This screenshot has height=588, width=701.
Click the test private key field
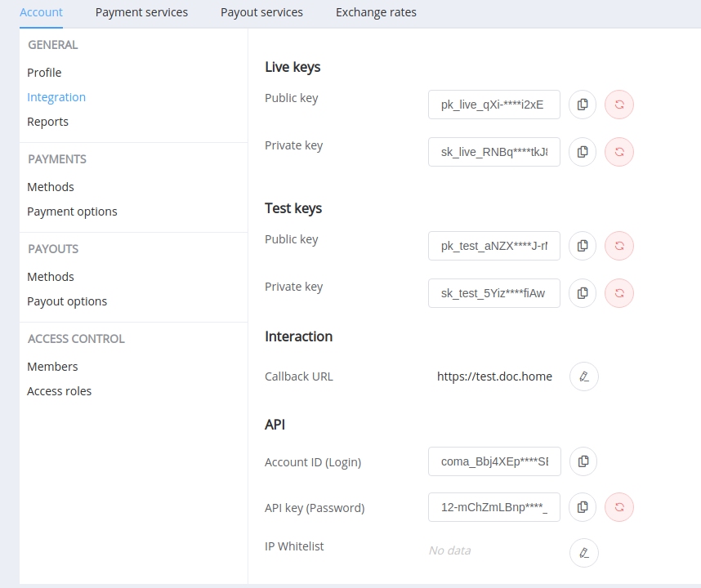point(493,293)
